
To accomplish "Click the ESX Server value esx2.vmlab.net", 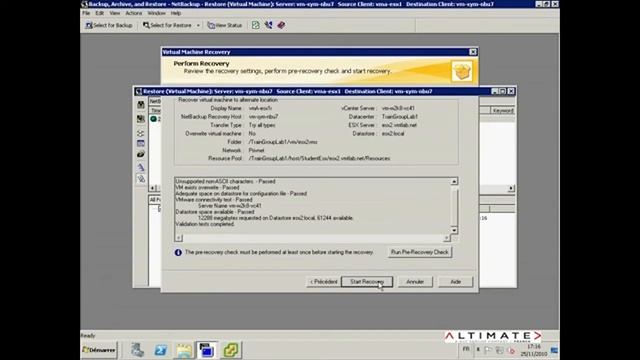I will pos(399,125).
